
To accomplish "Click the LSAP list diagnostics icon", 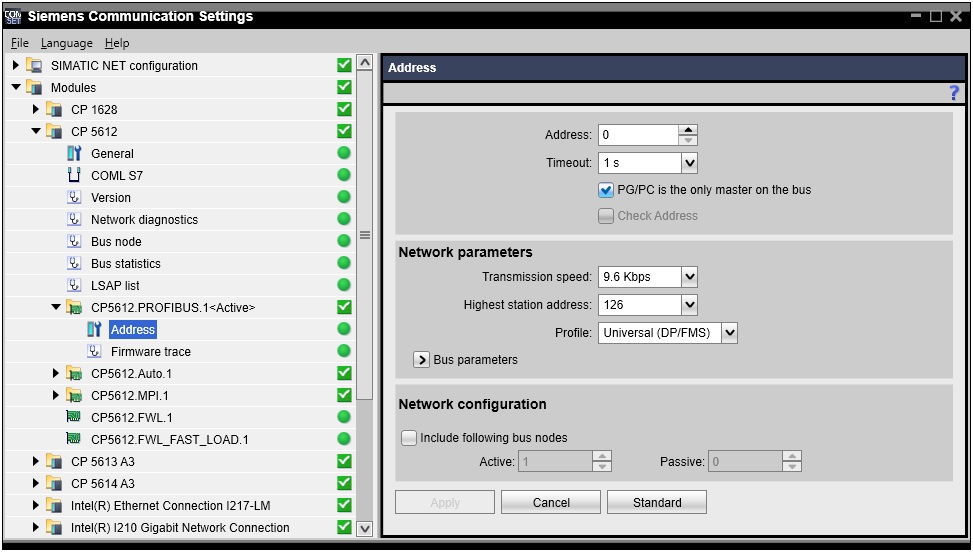I will pyautogui.click(x=74, y=285).
